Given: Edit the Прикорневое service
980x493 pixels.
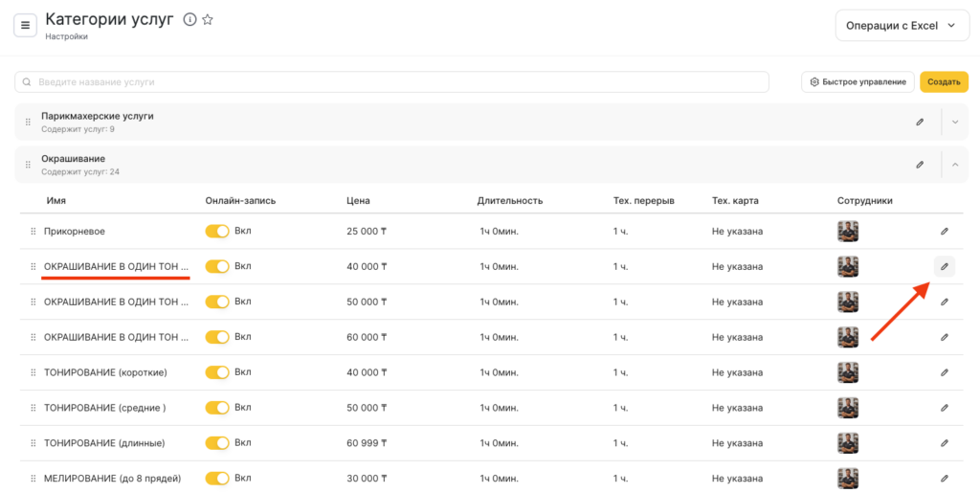Looking at the screenshot, I should [944, 232].
